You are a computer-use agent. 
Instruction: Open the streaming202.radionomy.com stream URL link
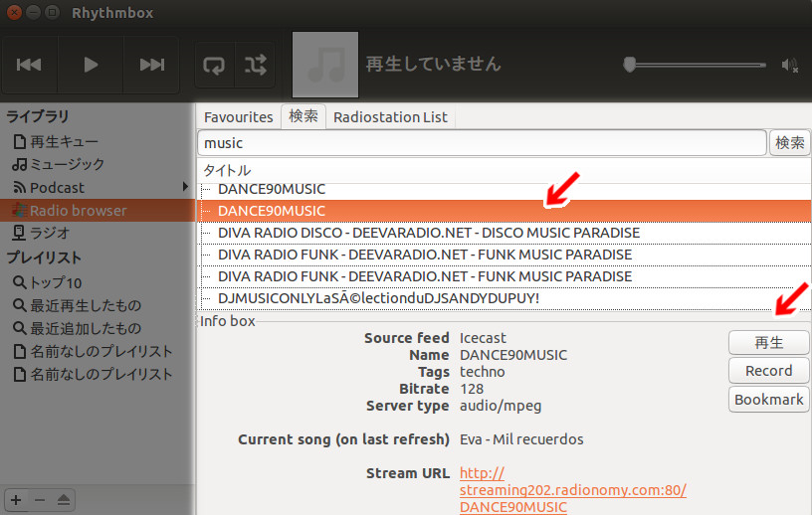pos(573,489)
